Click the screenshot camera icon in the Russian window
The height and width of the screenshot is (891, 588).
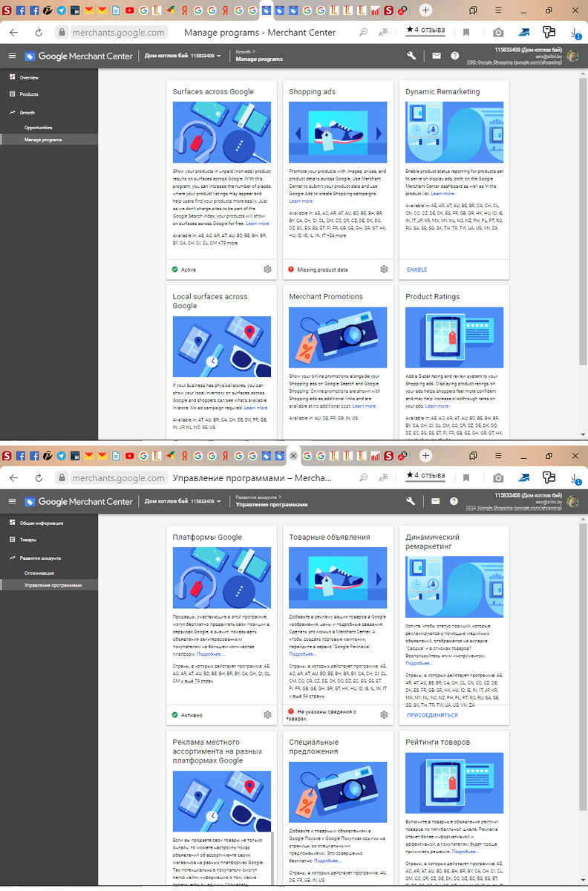[498, 478]
